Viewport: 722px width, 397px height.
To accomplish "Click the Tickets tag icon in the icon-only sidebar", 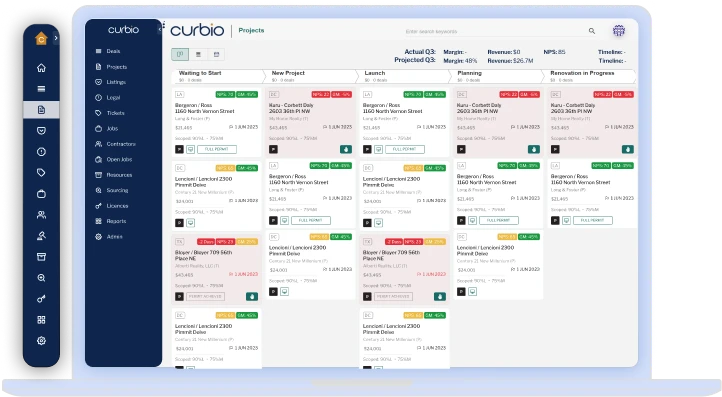I will pyautogui.click(x=41, y=173).
